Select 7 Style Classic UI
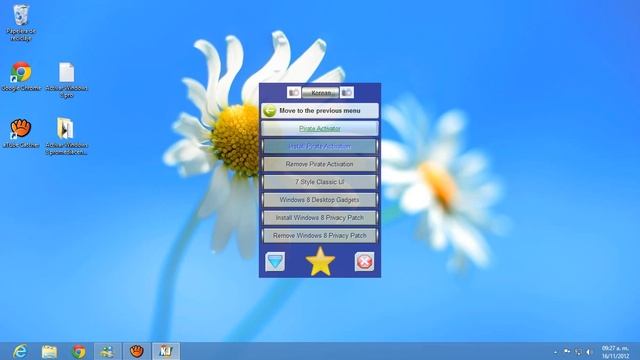Image resolution: width=640 pixels, height=360 pixels. pos(320,182)
